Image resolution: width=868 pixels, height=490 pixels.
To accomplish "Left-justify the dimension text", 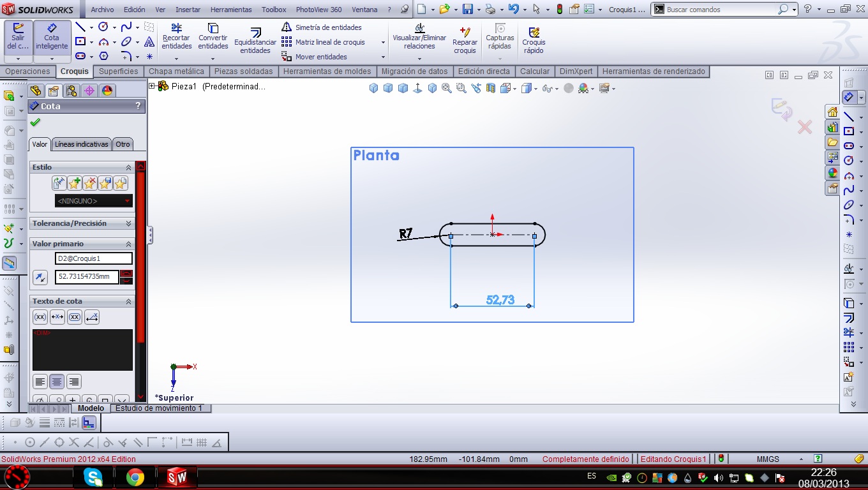I will click(x=40, y=382).
